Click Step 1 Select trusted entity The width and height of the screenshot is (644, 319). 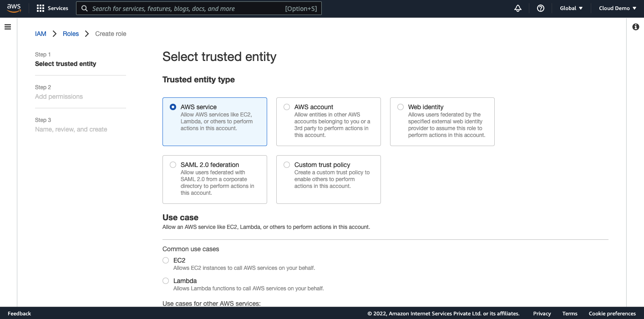coord(66,60)
